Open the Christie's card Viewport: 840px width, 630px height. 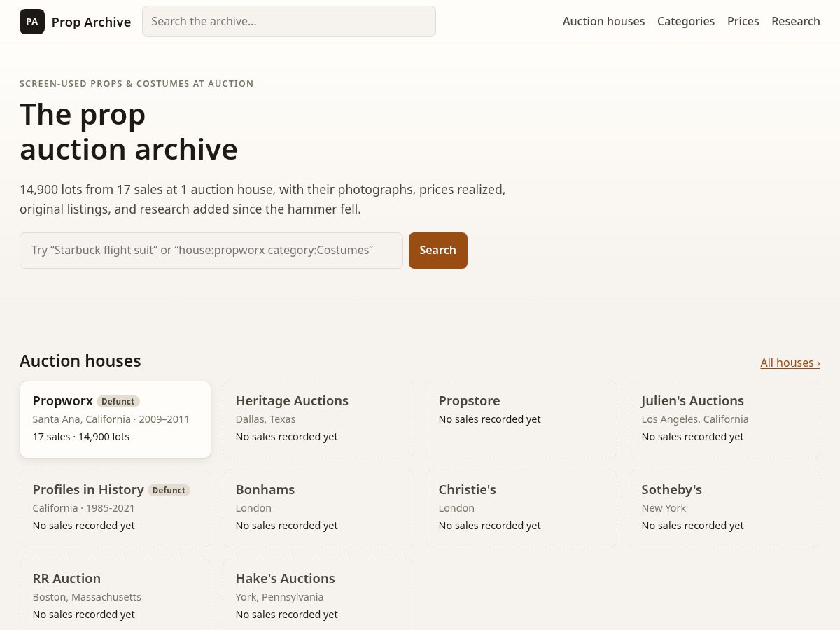(521, 508)
